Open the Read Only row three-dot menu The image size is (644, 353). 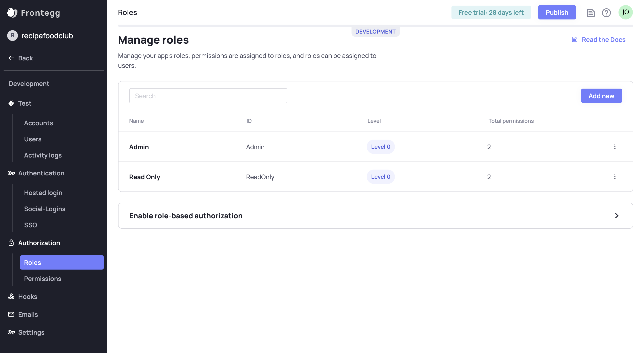[x=615, y=177]
